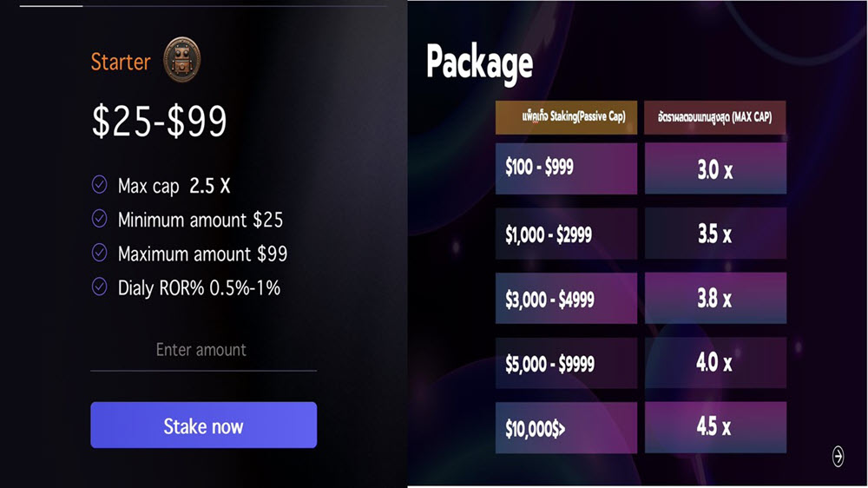Click the Minimum amount checkmark icon
This screenshot has width=868, height=488.
point(100,219)
